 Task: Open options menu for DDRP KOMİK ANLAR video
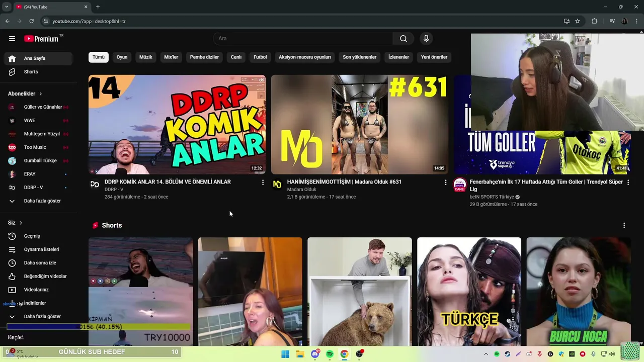(x=263, y=183)
